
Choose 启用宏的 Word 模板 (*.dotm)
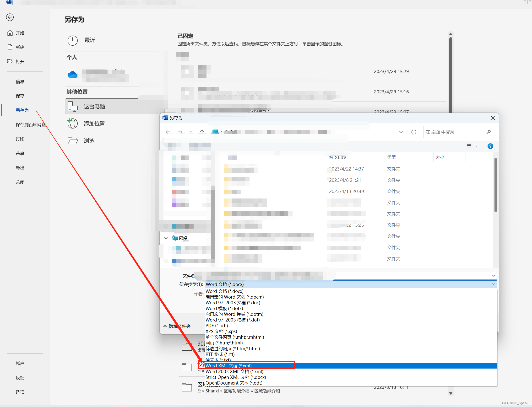tap(350, 314)
